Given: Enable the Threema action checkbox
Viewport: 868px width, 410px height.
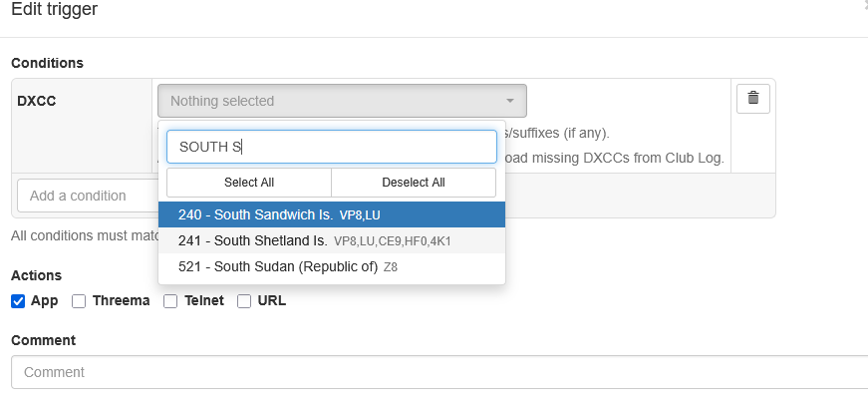Looking at the screenshot, I should click(x=80, y=300).
